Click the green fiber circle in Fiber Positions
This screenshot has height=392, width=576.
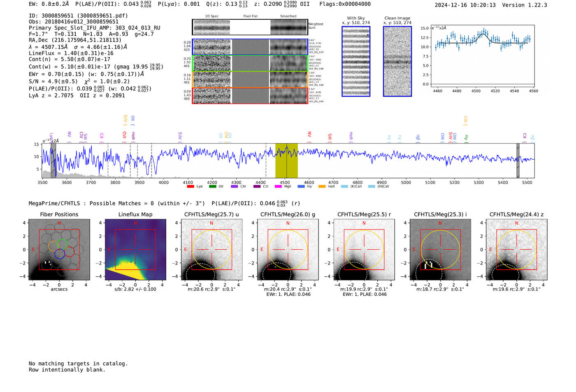coord(63,244)
